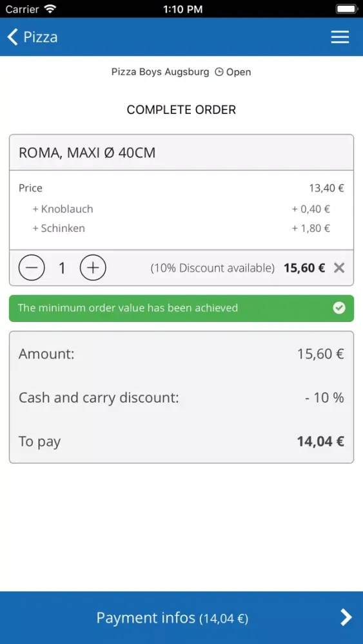This screenshot has width=363, height=644.
Task: Tap the Cash and carry discount row
Action: [x=181, y=397]
